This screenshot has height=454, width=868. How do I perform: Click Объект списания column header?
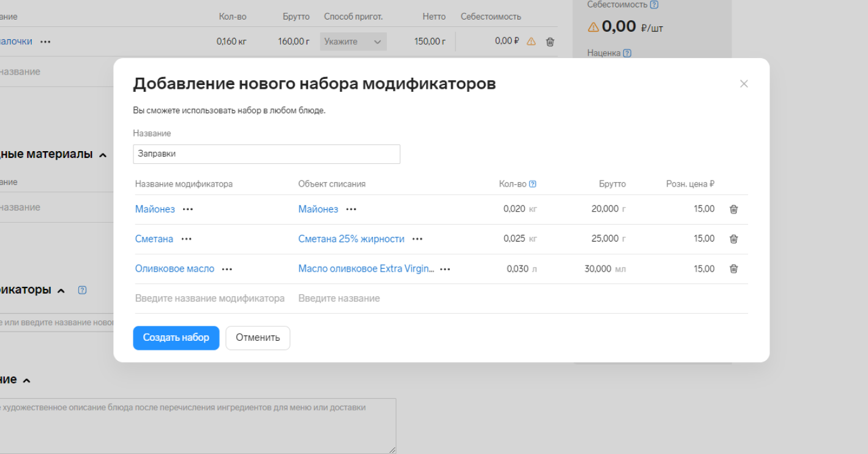332,184
